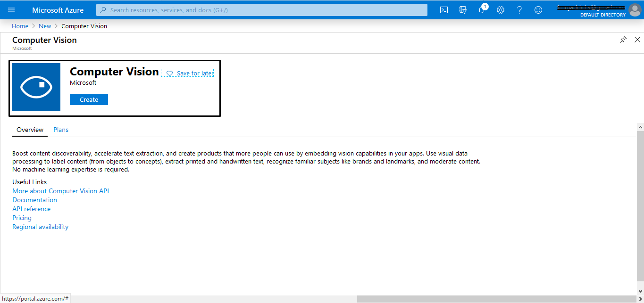Click the Microsoft Azure home title

pyautogui.click(x=58, y=10)
